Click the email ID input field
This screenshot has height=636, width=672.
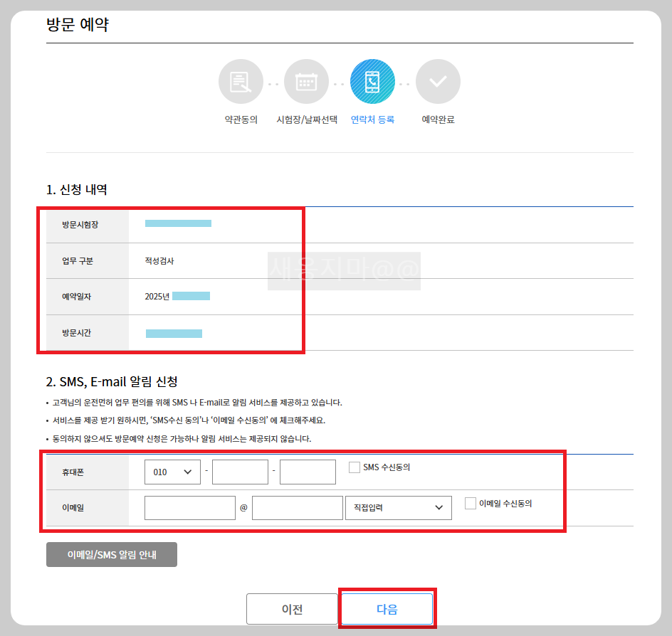[189, 507]
